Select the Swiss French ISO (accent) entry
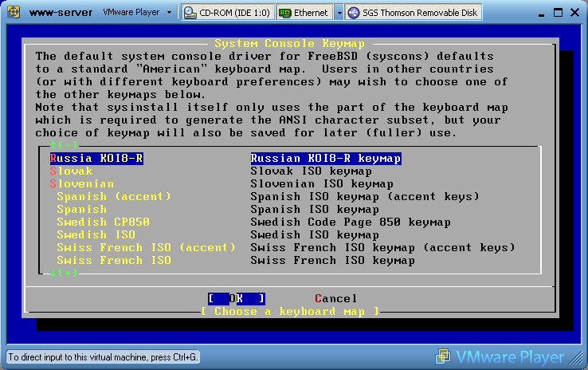This screenshot has width=588, height=370. 147,248
